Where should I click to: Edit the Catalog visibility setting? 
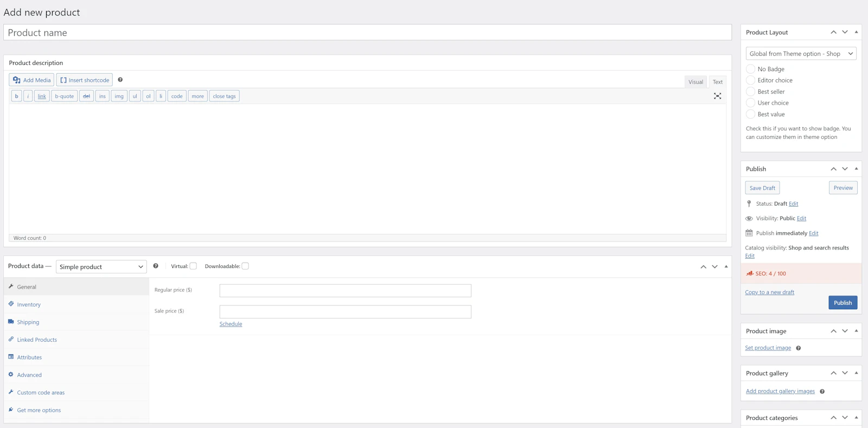tap(750, 256)
